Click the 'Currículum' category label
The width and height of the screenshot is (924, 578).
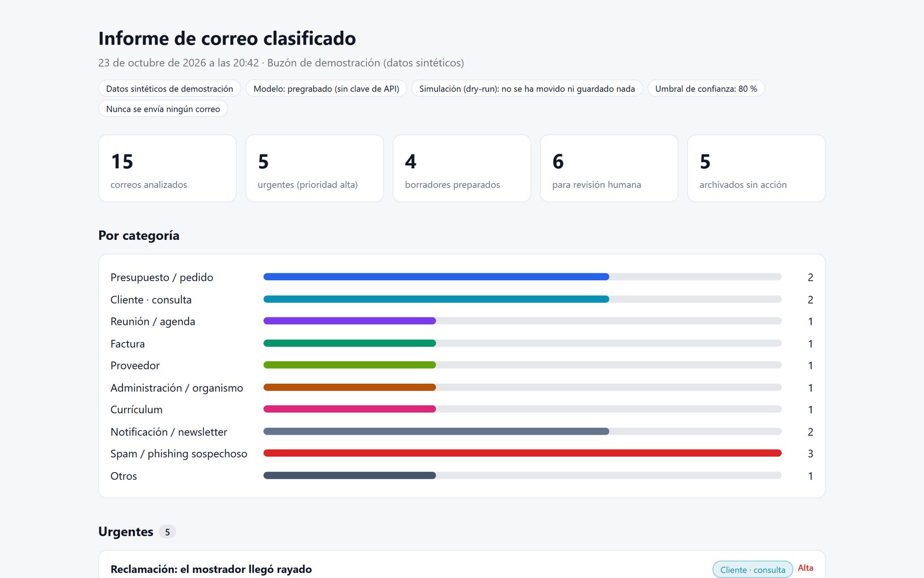click(x=136, y=409)
